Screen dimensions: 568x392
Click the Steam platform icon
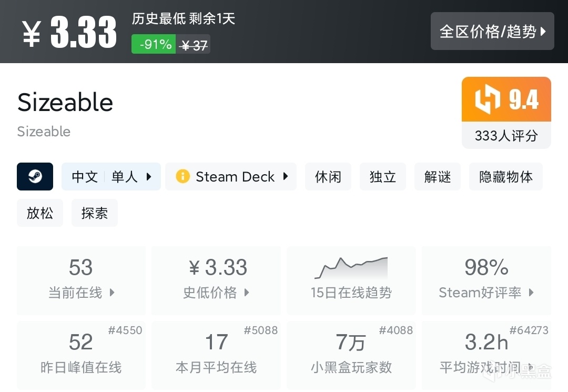[x=35, y=176]
